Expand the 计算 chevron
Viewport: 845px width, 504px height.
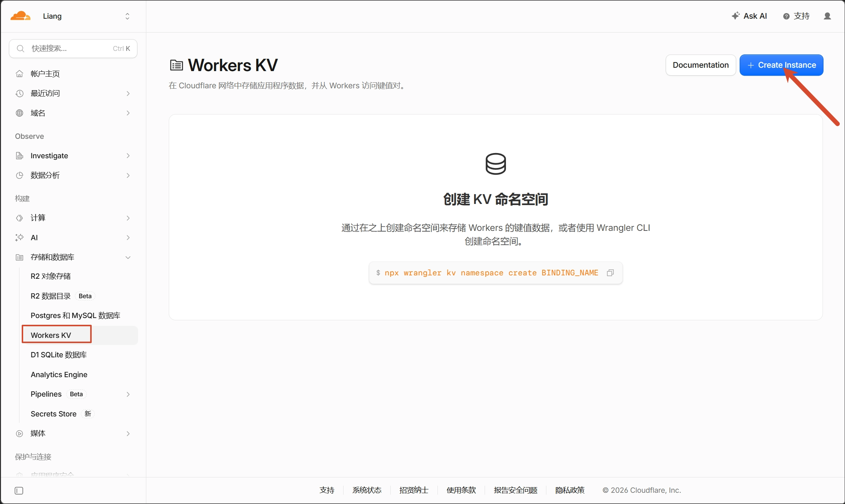[128, 218]
